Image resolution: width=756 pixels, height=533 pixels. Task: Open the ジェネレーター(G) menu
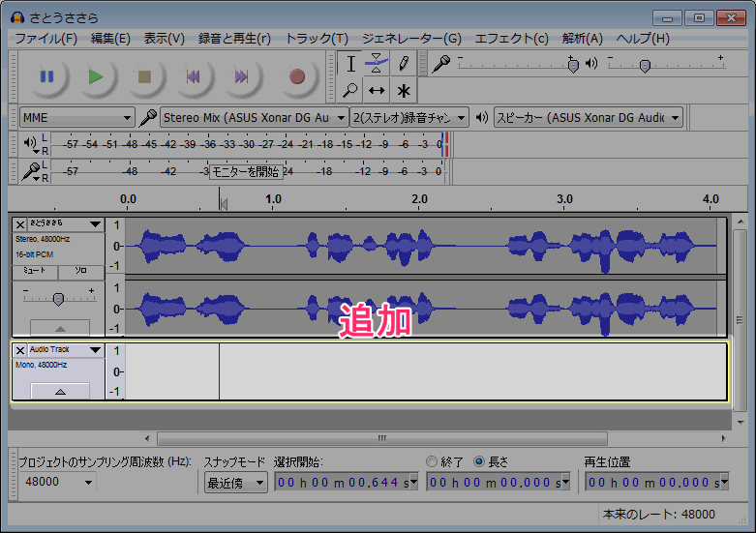point(411,39)
